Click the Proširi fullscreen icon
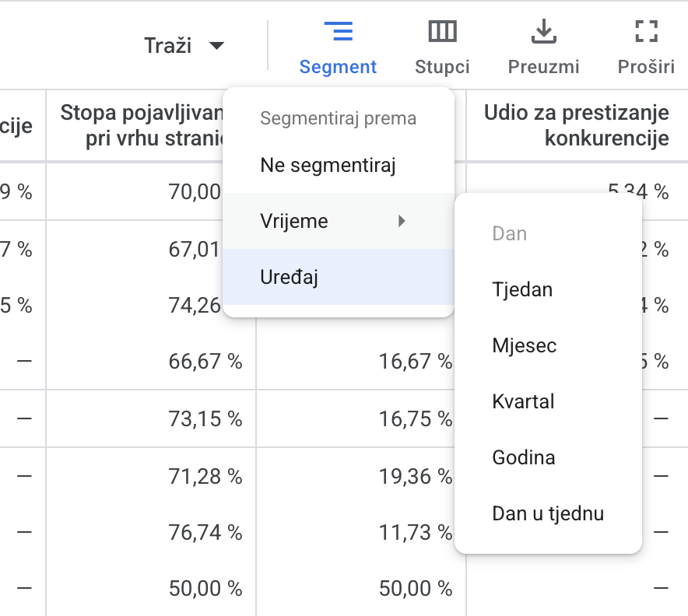Viewport: 688px width, 616px height. (646, 32)
